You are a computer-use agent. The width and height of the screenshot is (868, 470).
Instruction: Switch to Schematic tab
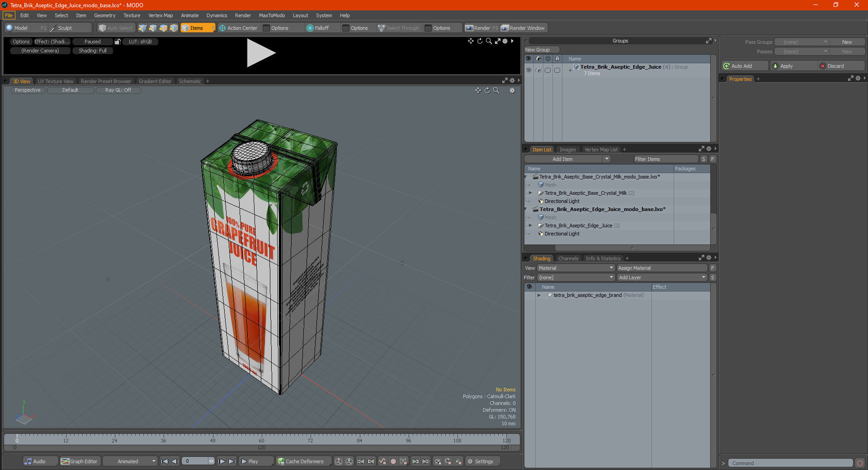(190, 81)
